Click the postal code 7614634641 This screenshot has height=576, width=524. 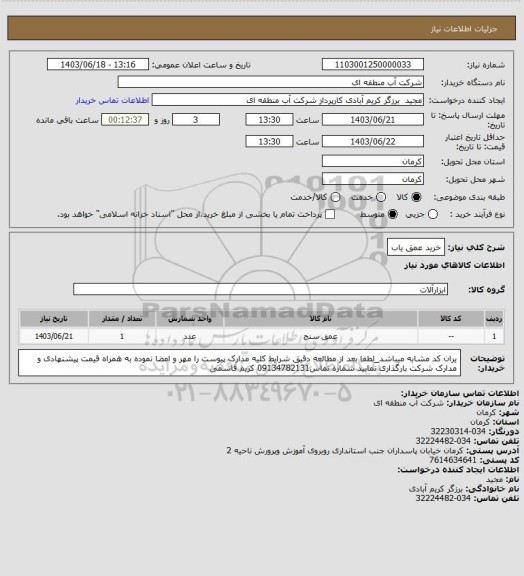453,460
